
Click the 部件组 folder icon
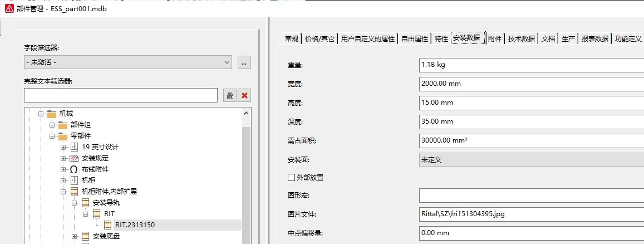pyautogui.click(x=63, y=125)
